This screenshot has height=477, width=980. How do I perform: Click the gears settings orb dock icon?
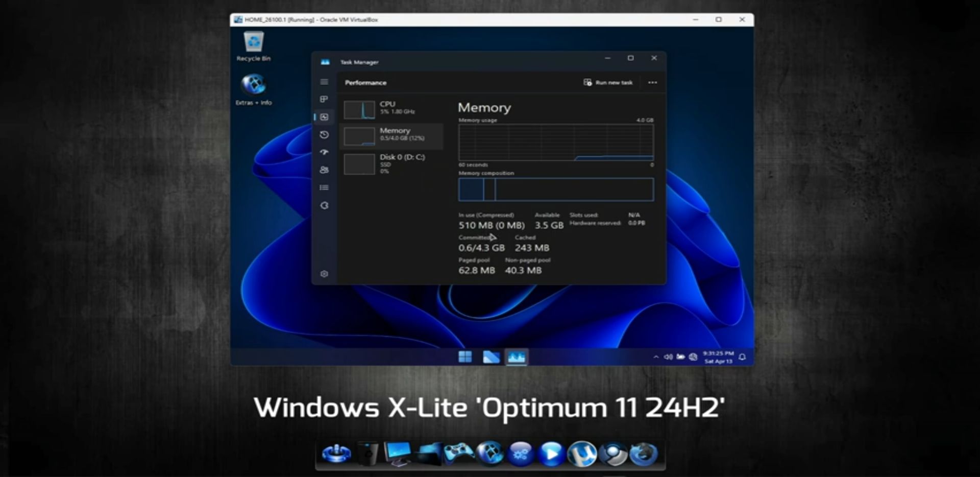521,454
